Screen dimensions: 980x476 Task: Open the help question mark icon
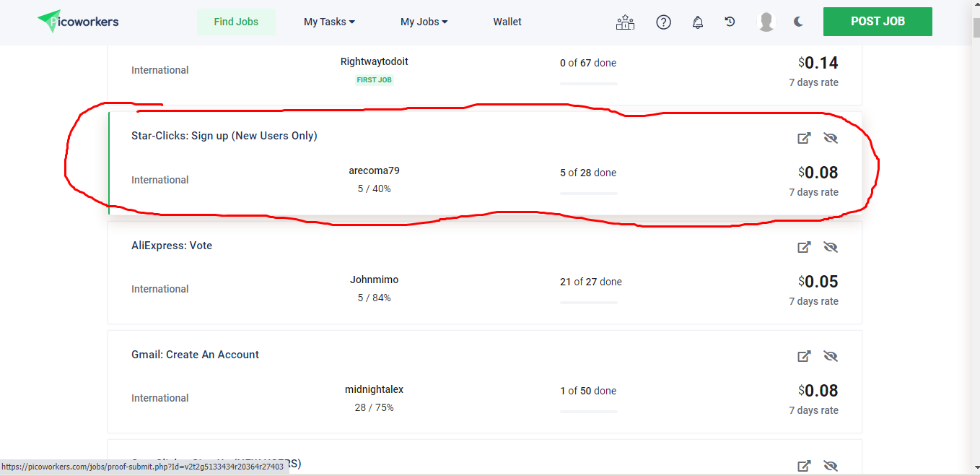(663, 22)
